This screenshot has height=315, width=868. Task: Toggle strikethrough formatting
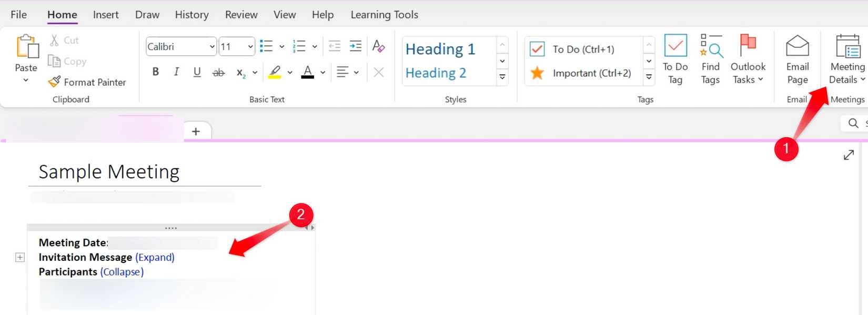[x=218, y=73]
